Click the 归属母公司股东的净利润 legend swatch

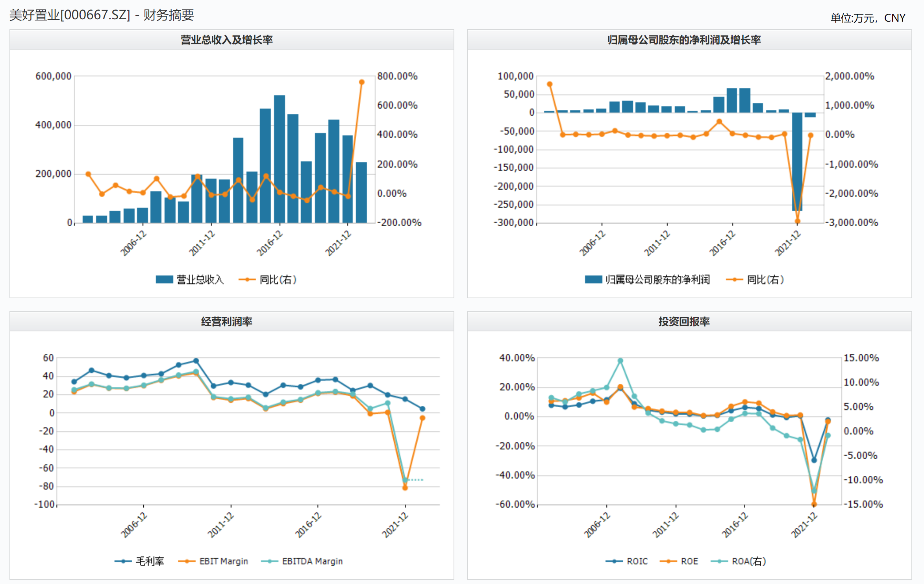point(593,279)
